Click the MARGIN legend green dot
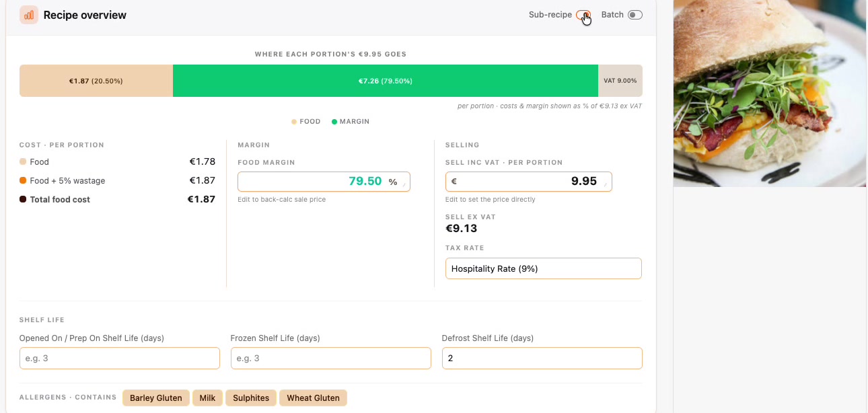Image resolution: width=868 pixels, height=413 pixels. 334,122
